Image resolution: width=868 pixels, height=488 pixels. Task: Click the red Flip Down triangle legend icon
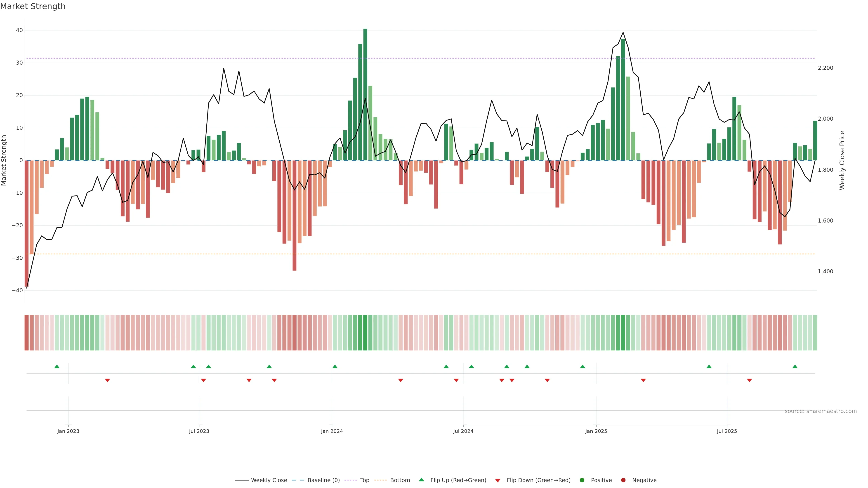(498, 481)
